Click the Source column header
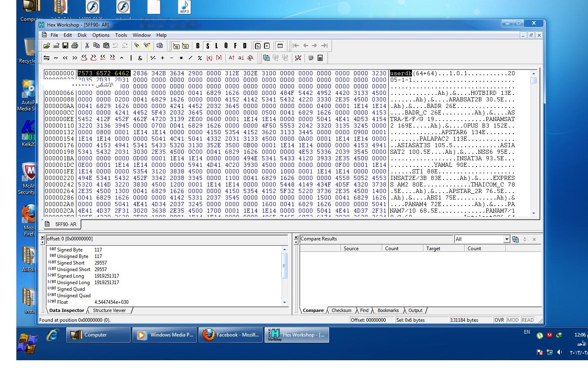This screenshot has width=588, height=368. coord(361,249)
